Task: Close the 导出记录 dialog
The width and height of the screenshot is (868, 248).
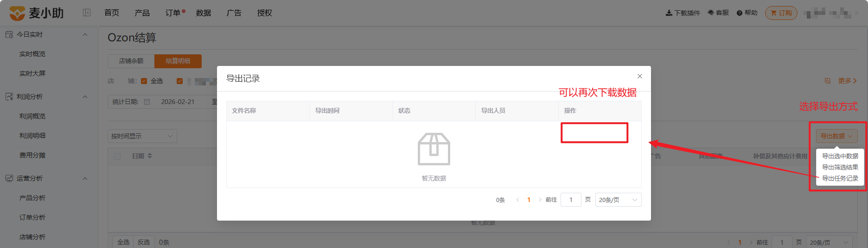Action: point(639,76)
